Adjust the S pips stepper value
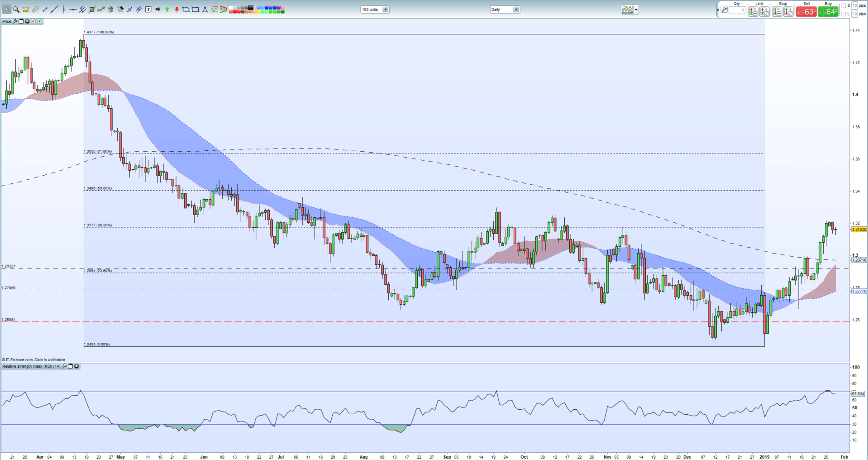The width and height of the screenshot is (868, 460). [854, 5]
